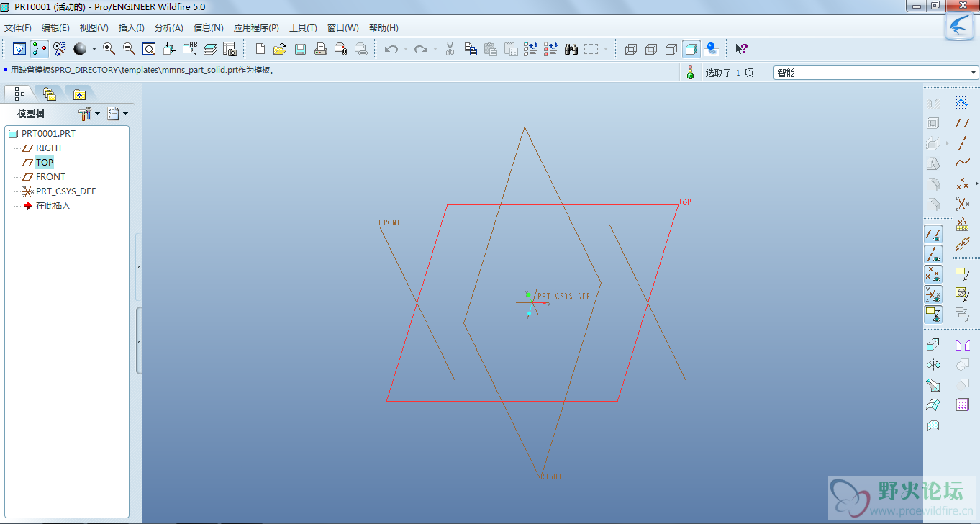This screenshot has height=524, width=980.
Task: Toggle coordinate systems display on/off
Action: [x=933, y=294]
